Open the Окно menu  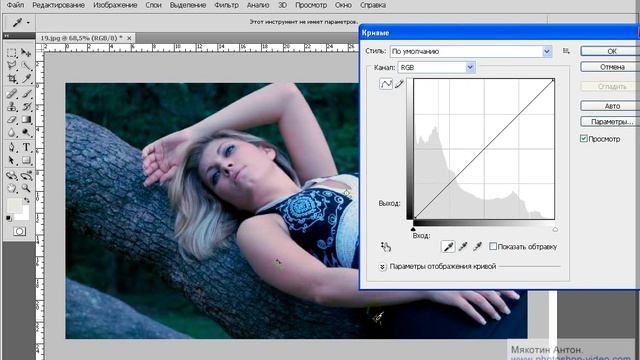tap(343, 5)
